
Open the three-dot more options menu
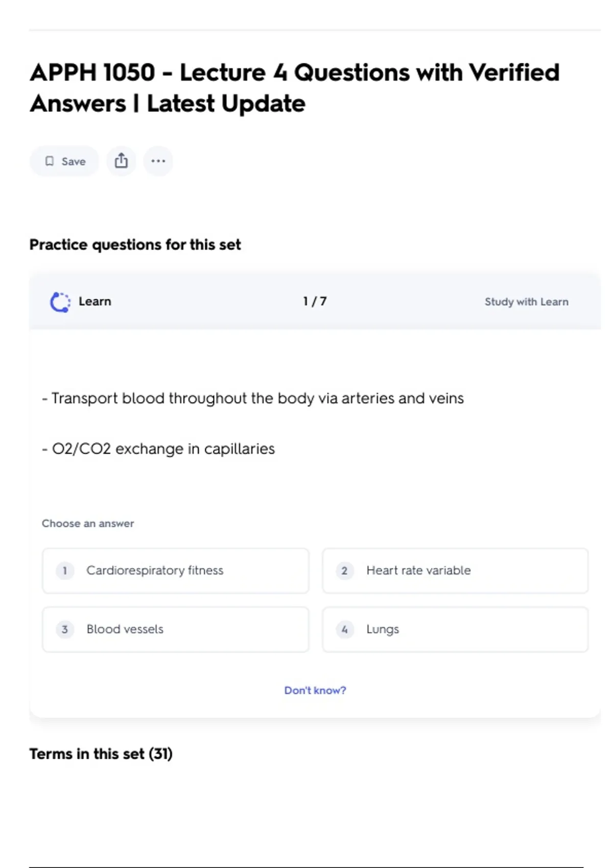158,161
